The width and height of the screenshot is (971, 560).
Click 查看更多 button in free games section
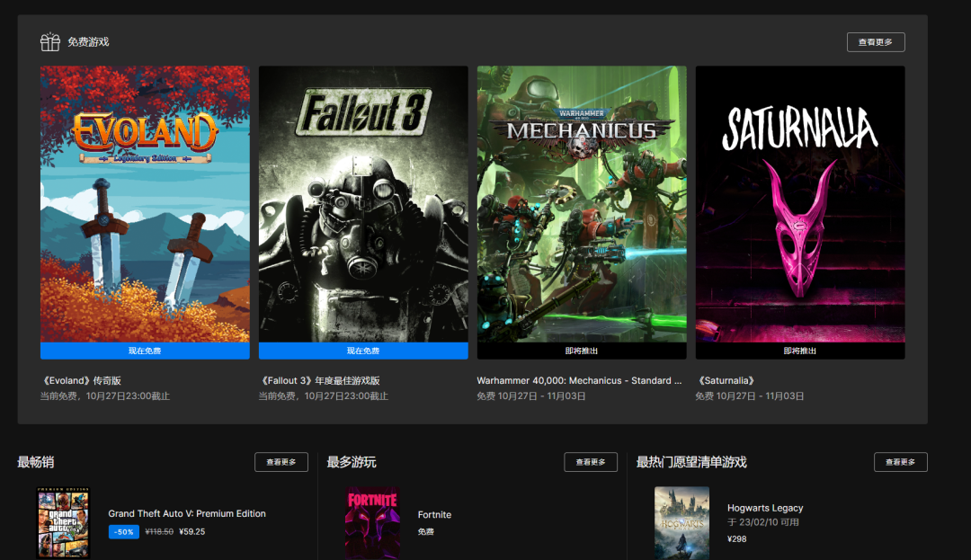[x=876, y=42]
